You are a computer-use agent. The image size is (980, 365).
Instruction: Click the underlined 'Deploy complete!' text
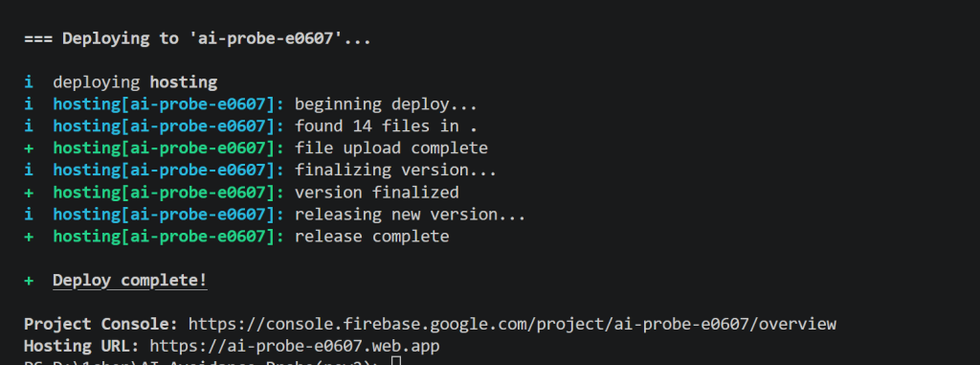129,281
